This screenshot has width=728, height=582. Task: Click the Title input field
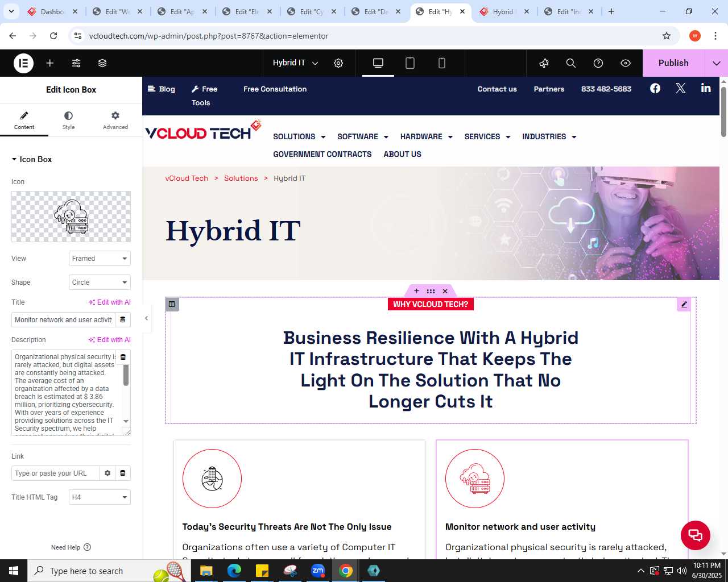[63, 320]
